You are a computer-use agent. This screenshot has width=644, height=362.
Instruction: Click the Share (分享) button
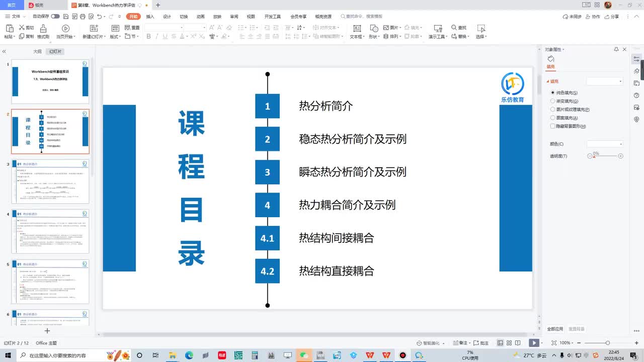tap(612, 17)
